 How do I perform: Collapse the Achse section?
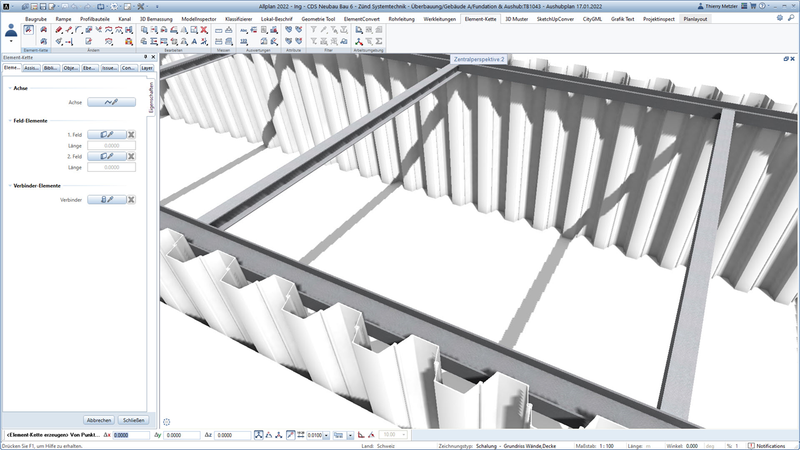[x=9, y=88]
